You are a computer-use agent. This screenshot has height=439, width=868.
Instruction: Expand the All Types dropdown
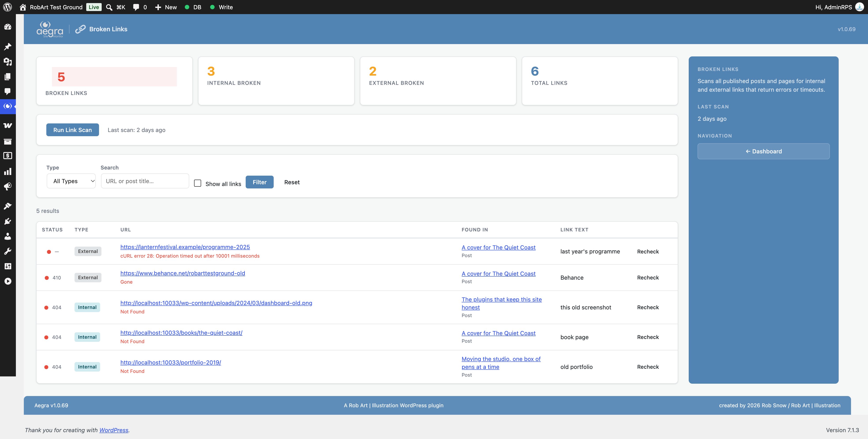[x=71, y=181]
